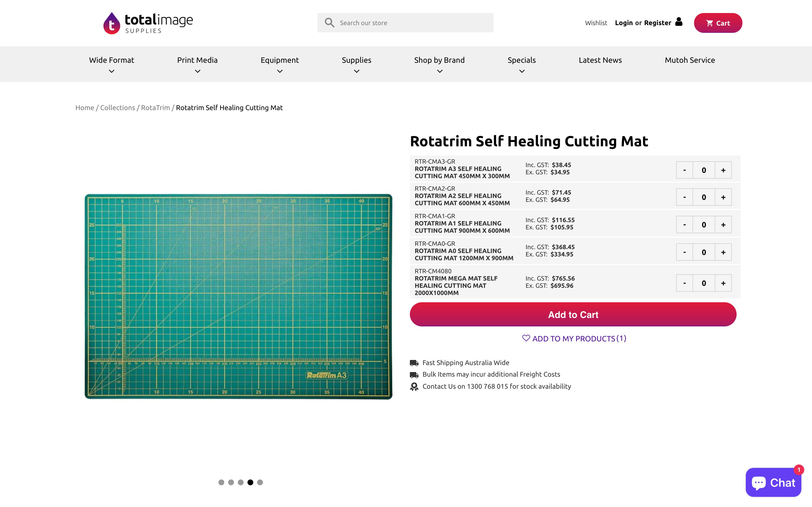Click the Fast Shipping truck icon

point(414,362)
